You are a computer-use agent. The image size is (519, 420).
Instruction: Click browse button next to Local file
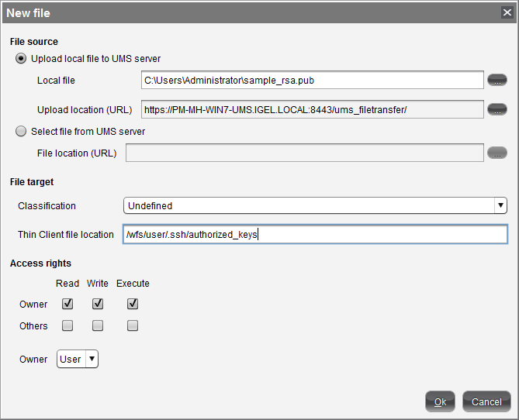[497, 80]
